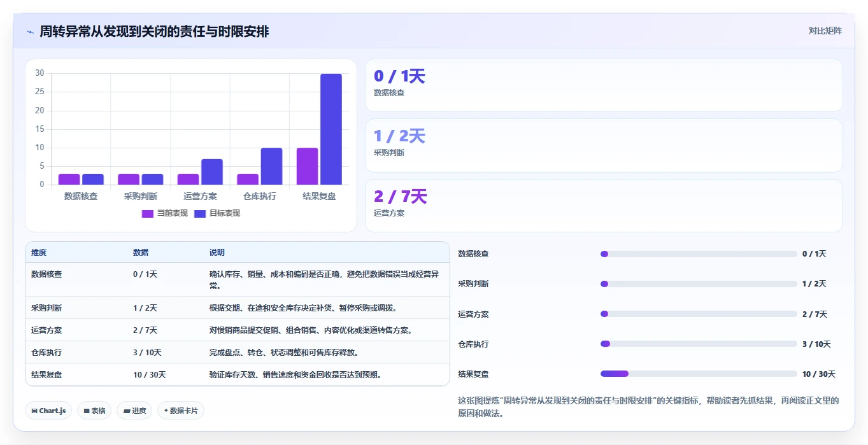
Task: Click the 仓库执行 target bar in chart
Action: click(271, 166)
